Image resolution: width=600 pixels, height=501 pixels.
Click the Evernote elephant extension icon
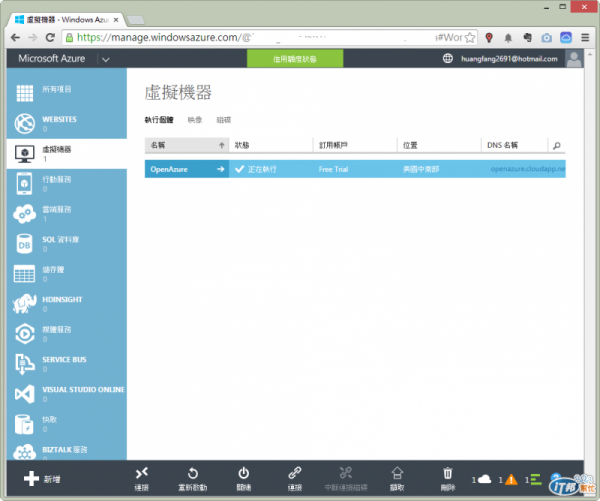pyautogui.click(x=528, y=38)
